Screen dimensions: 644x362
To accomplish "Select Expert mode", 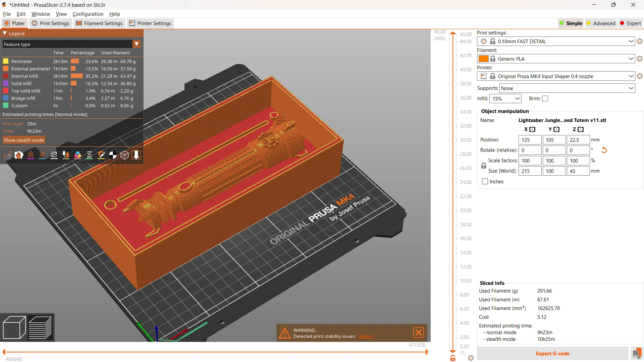I will click(630, 23).
